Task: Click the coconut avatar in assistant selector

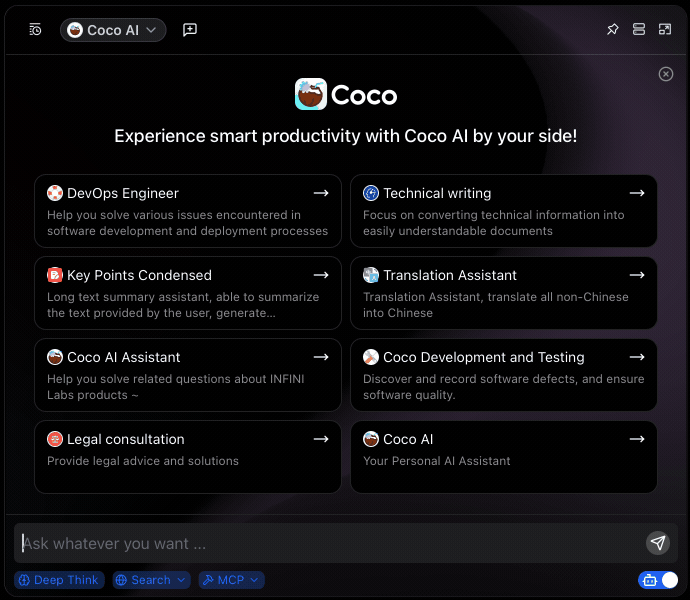Action: [75, 30]
